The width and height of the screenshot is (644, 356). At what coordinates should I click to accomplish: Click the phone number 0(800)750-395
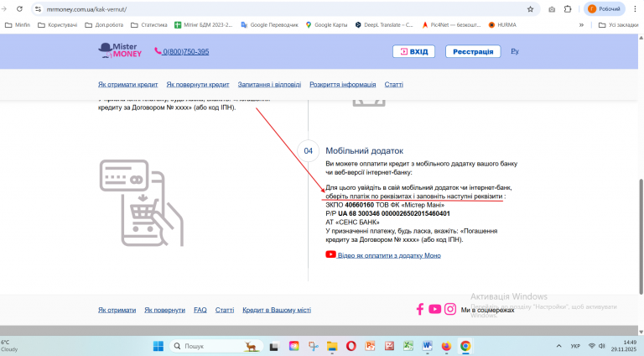(x=185, y=52)
